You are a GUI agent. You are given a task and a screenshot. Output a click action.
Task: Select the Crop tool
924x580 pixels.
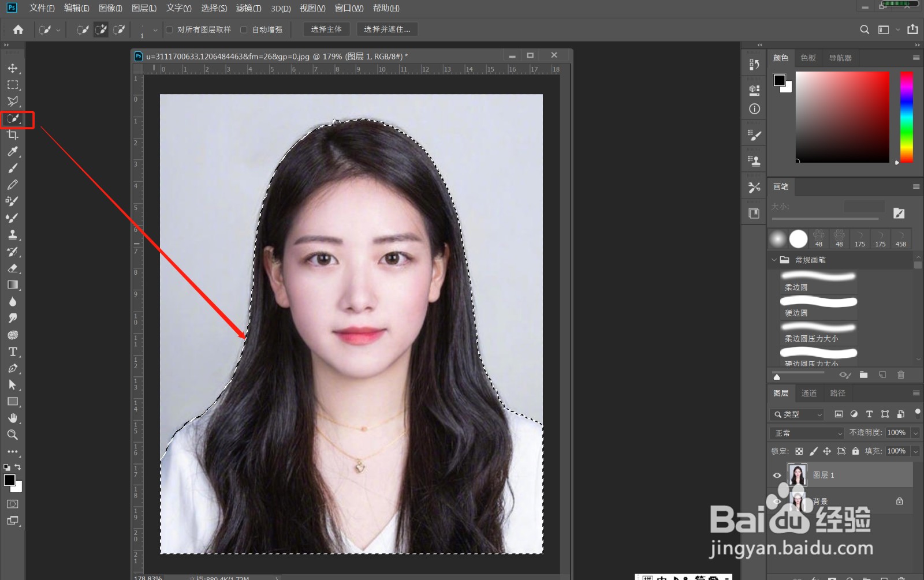[x=13, y=135]
